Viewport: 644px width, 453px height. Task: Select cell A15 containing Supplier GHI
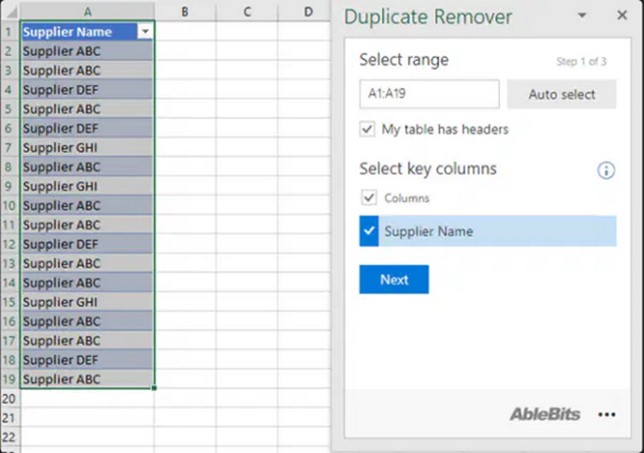[x=87, y=302]
